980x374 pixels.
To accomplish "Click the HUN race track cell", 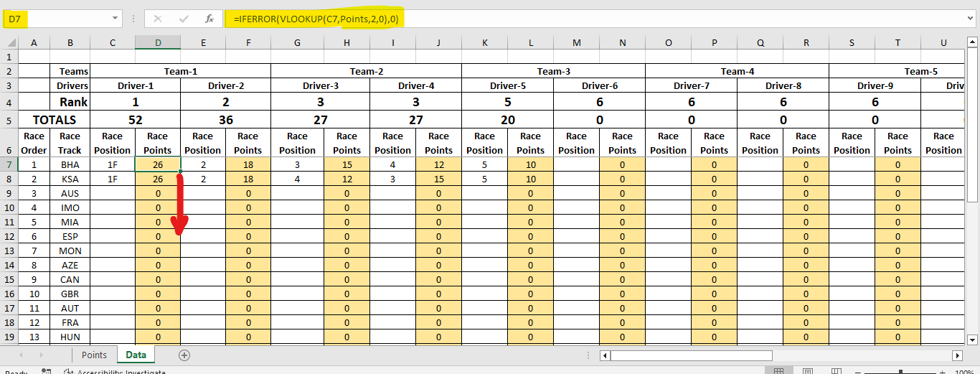I will [x=70, y=337].
